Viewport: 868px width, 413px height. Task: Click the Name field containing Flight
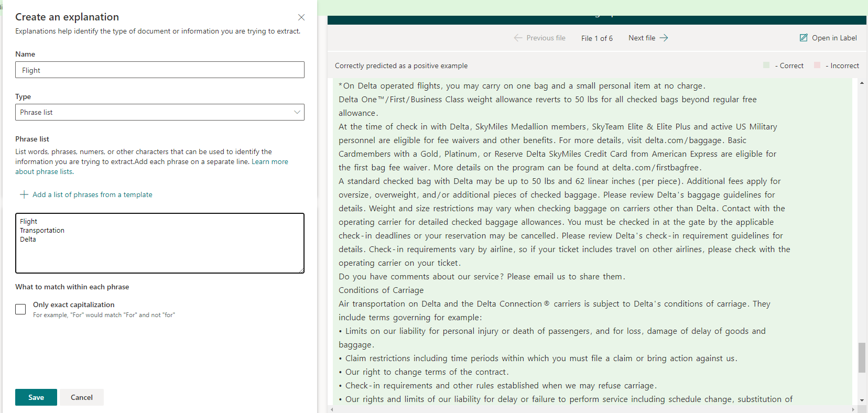159,70
